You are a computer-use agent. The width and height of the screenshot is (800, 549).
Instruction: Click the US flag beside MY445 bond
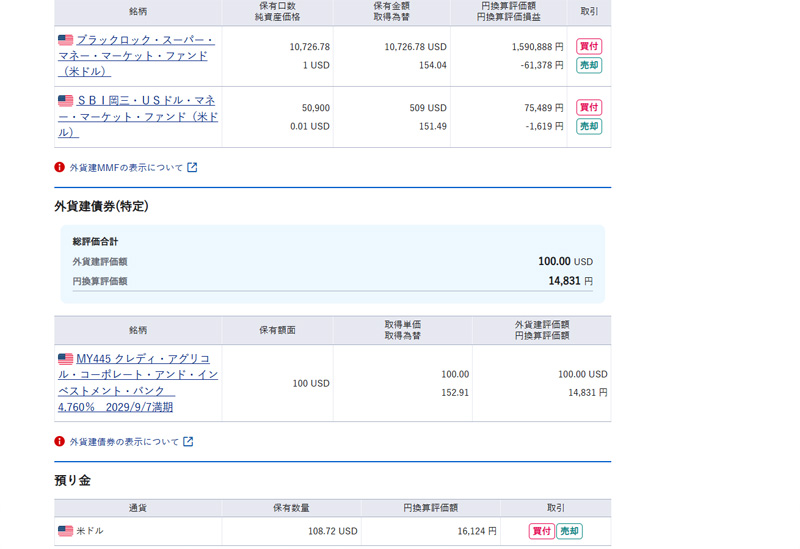(65, 359)
